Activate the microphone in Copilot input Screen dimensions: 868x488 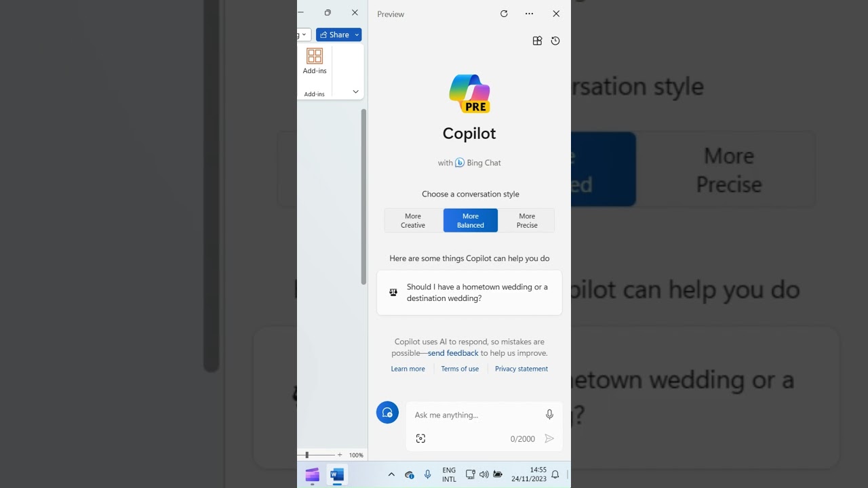click(x=549, y=415)
